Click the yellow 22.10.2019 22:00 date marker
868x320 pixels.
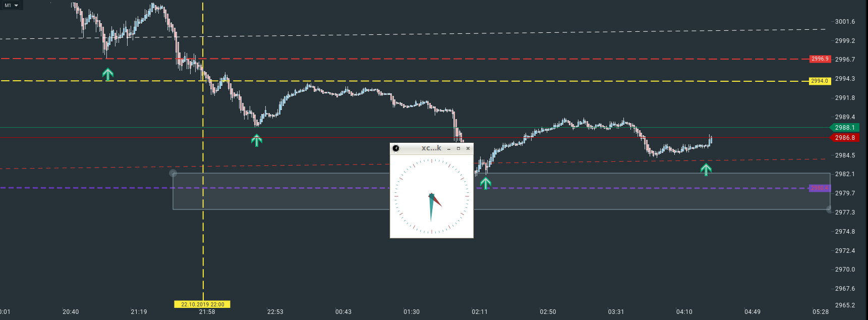(203, 304)
